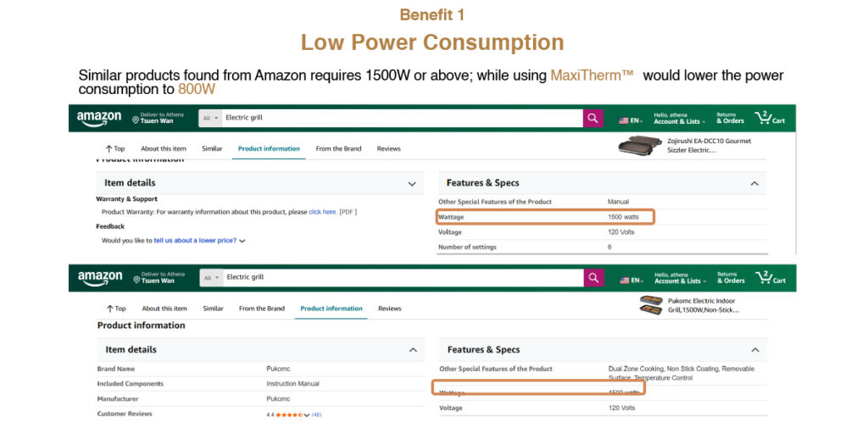The width and height of the screenshot is (868, 434).
Task: Select From the Brand tab on the Pukomc page
Action: point(262,309)
